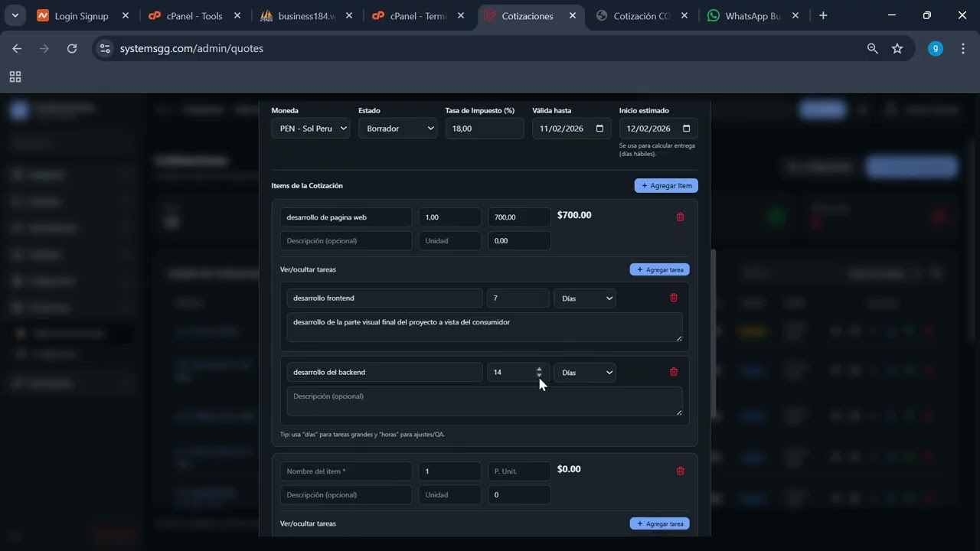
Task: Open Días unit dropdown for backend task
Action: pyautogui.click(x=585, y=373)
